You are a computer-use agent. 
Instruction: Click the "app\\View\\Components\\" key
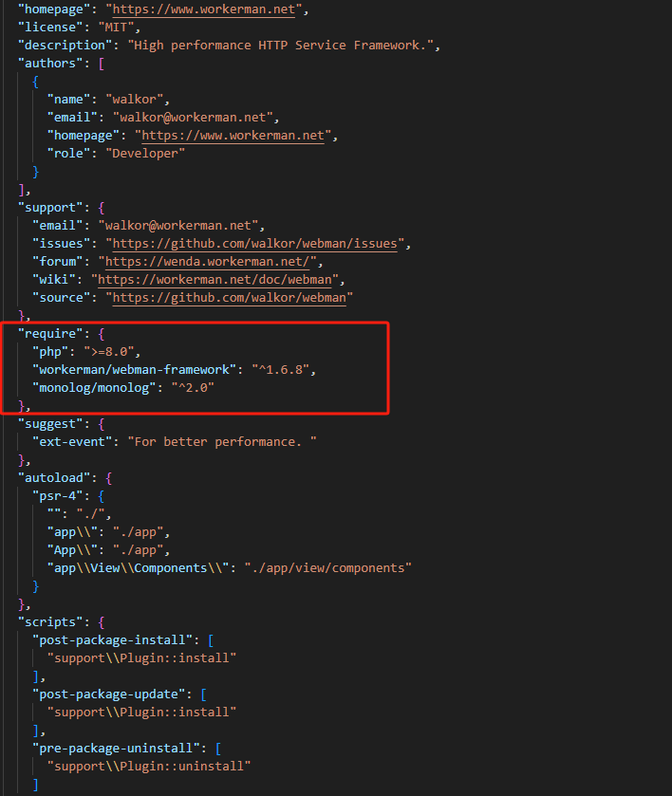[138, 568]
